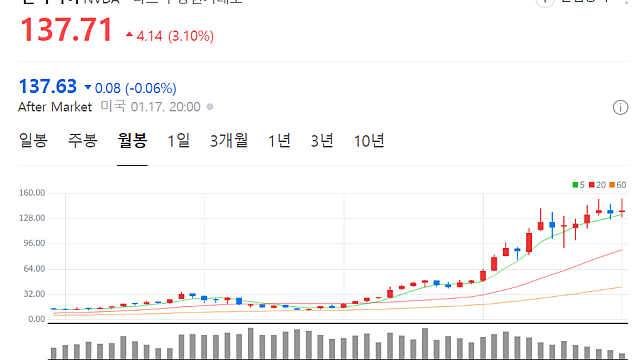Click the red up-triangle next to 4.14
Image resolution: width=640 pixels, height=360 pixels.
[129, 35]
